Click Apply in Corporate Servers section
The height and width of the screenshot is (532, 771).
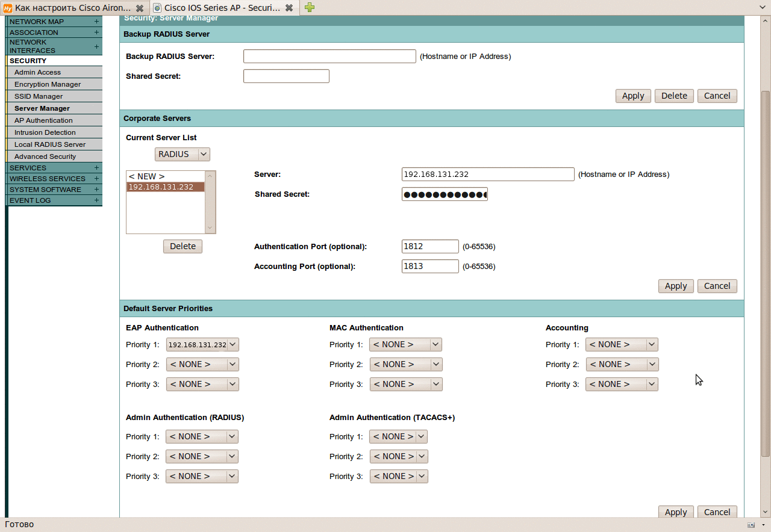click(675, 286)
